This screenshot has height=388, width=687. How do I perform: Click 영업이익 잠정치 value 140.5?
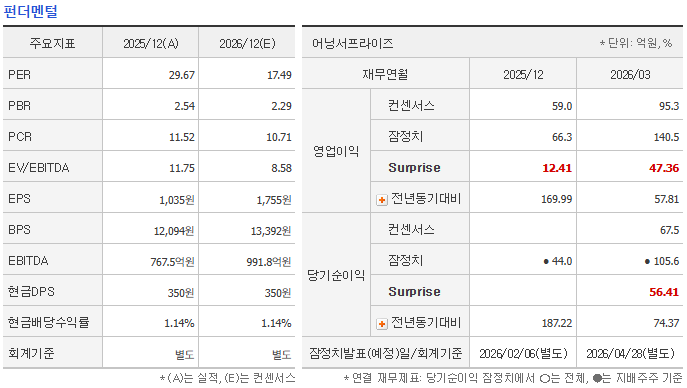[666, 137]
